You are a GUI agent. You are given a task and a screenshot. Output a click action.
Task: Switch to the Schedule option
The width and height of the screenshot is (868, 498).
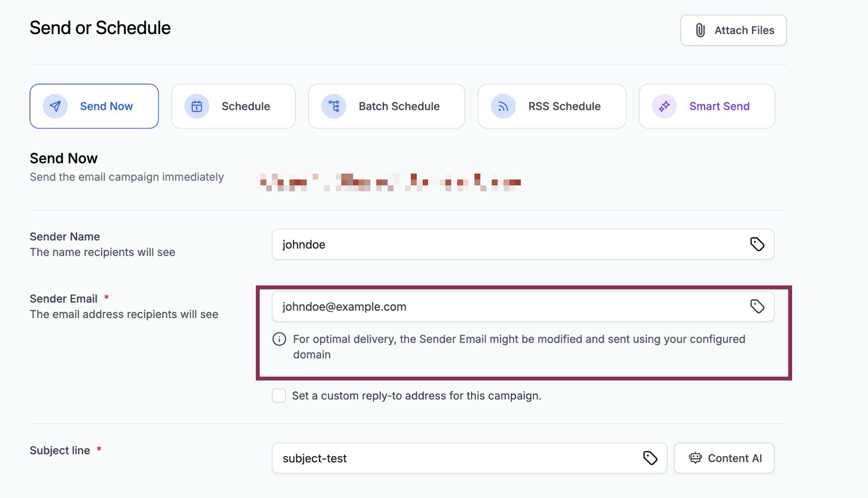(x=245, y=106)
